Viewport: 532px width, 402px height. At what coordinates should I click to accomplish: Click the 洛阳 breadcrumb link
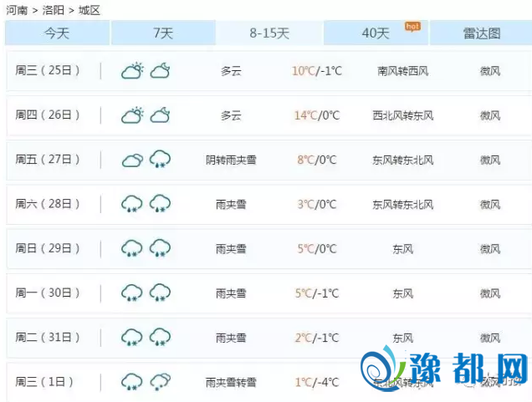pyautogui.click(x=53, y=10)
